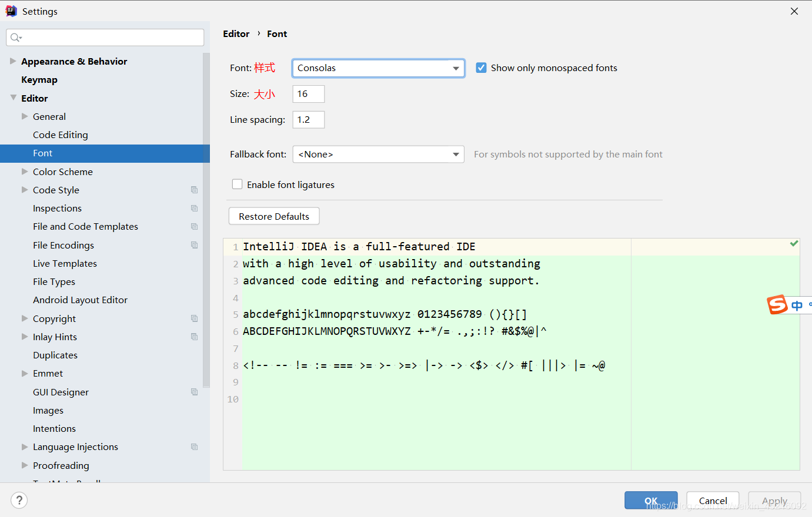Open the help question mark button

coord(19,500)
